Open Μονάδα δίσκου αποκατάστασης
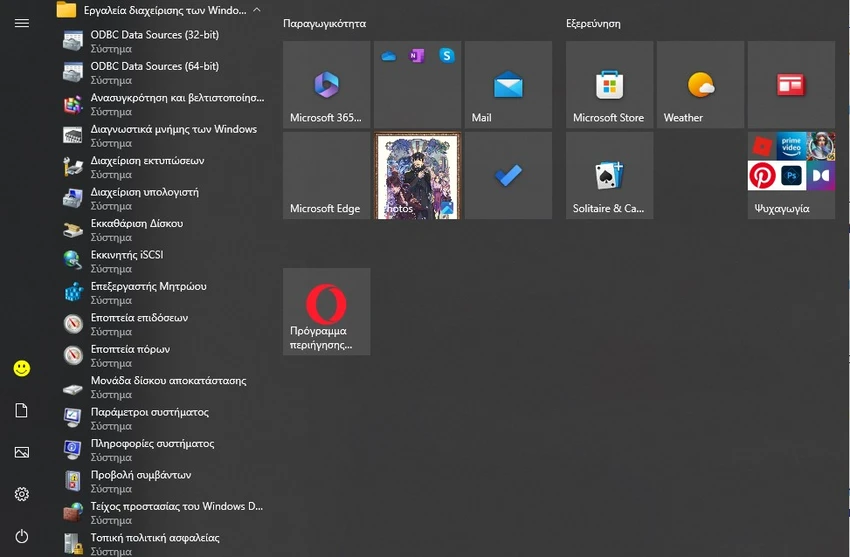The image size is (850, 557). pyautogui.click(x=163, y=387)
